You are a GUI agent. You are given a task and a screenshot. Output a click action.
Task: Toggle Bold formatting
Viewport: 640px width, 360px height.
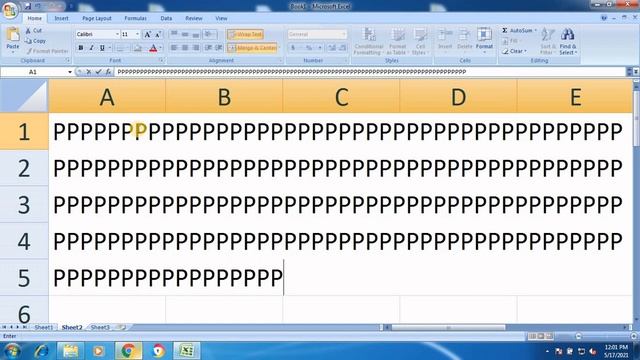[x=81, y=48]
